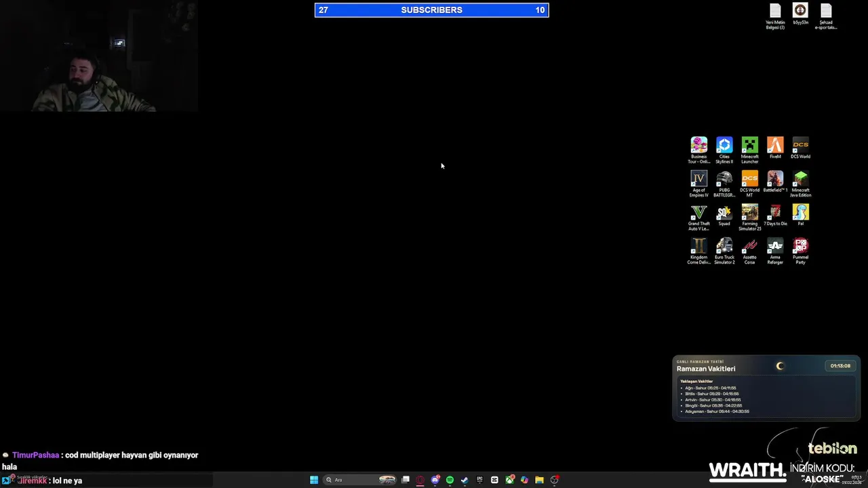
Task: Select the Battlefield 1 desktop icon
Action: [775, 182]
